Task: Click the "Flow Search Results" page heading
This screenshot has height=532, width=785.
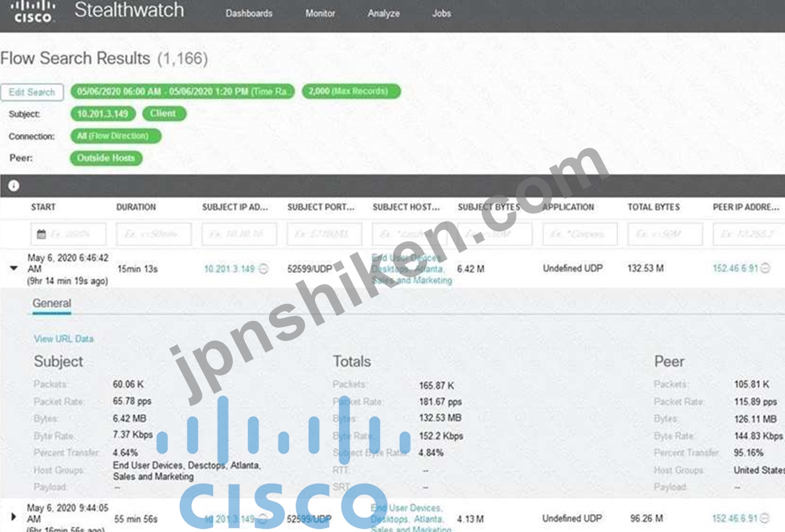Action: [75, 59]
